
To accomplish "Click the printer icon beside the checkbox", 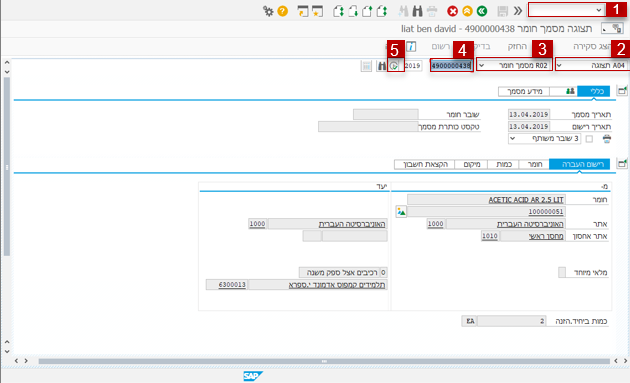I will 607,139.
